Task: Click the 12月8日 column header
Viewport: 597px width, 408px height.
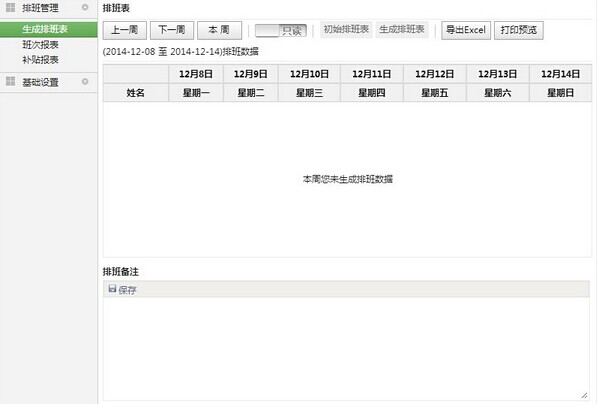Action: click(x=196, y=74)
